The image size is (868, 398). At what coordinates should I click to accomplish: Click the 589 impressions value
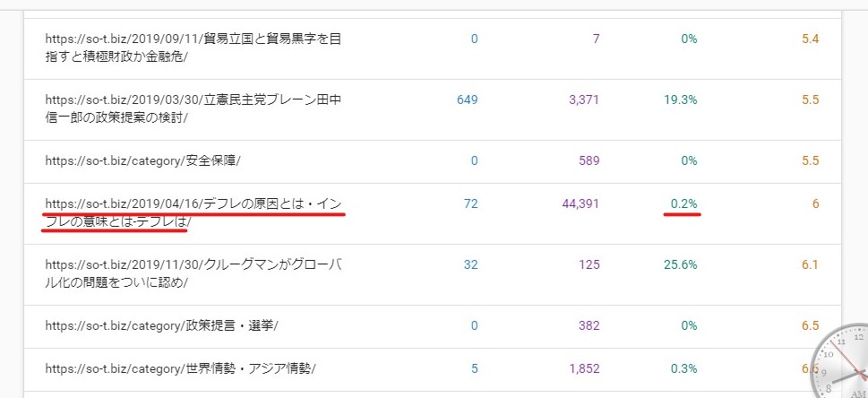coord(589,161)
